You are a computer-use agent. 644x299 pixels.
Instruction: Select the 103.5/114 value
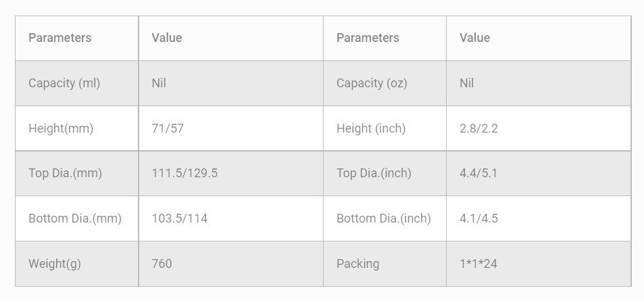(179, 218)
